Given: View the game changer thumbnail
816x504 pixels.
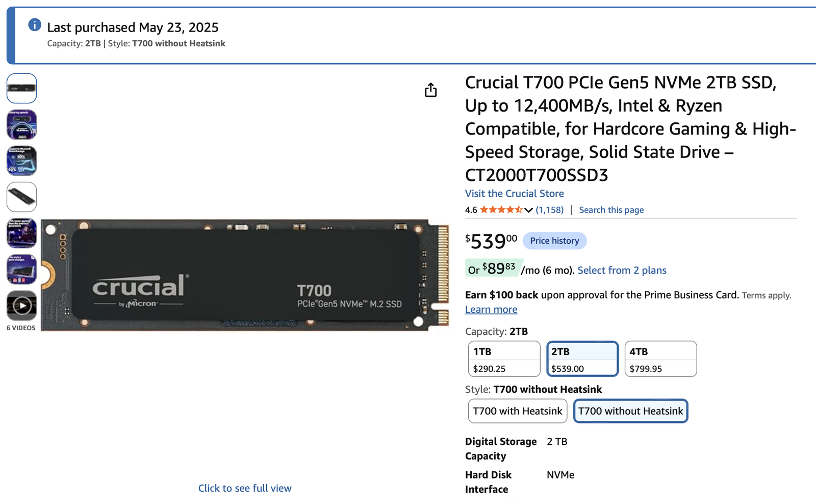Looking at the screenshot, I should pyautogui.click(x=21, y=269).
